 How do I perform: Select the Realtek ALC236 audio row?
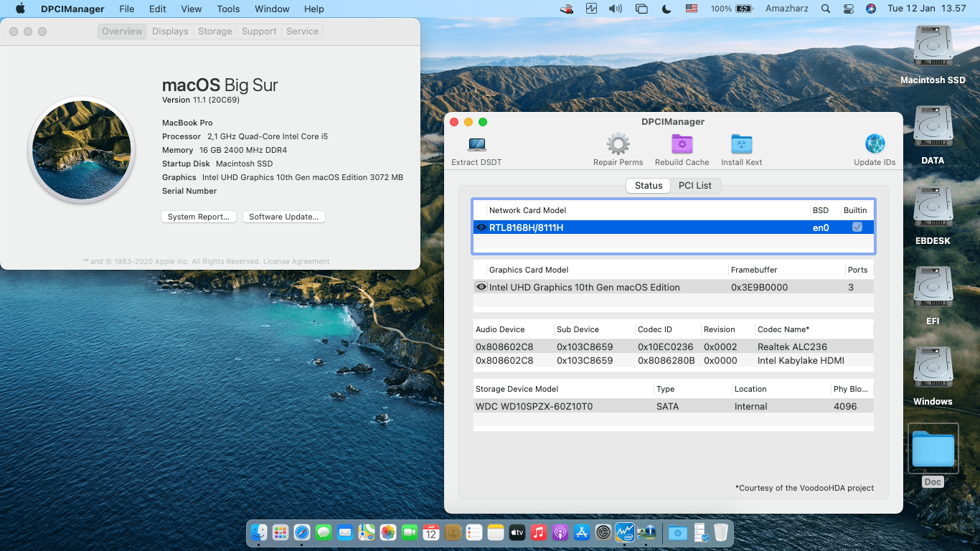[x=673, y=347]
